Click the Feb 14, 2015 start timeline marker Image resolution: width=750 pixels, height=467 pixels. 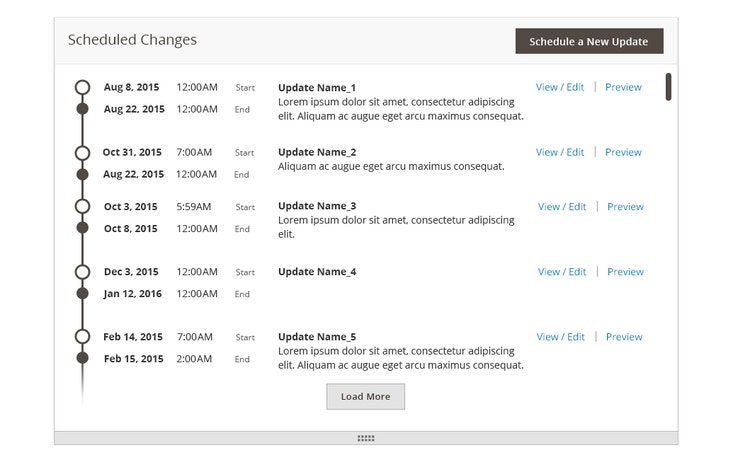coord(83,337)
